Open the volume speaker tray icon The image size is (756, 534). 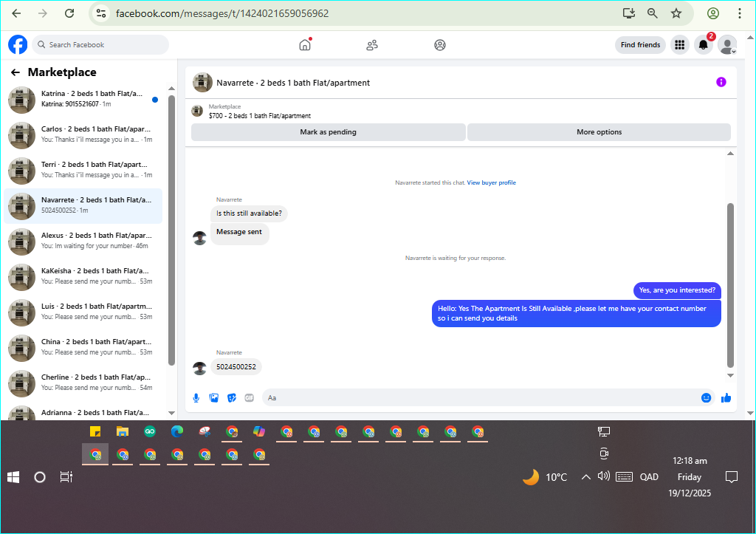pyautogui.click(x=604, y=476)
